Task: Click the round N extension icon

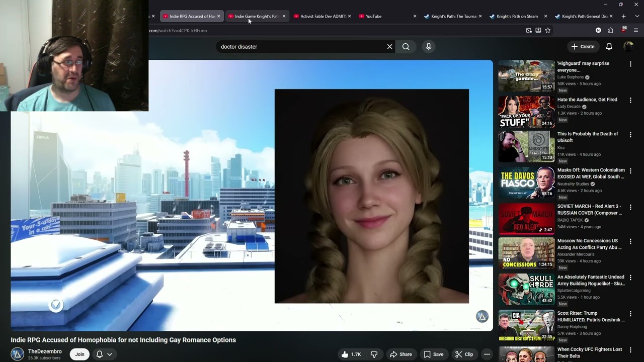Action: pos(598,30)
